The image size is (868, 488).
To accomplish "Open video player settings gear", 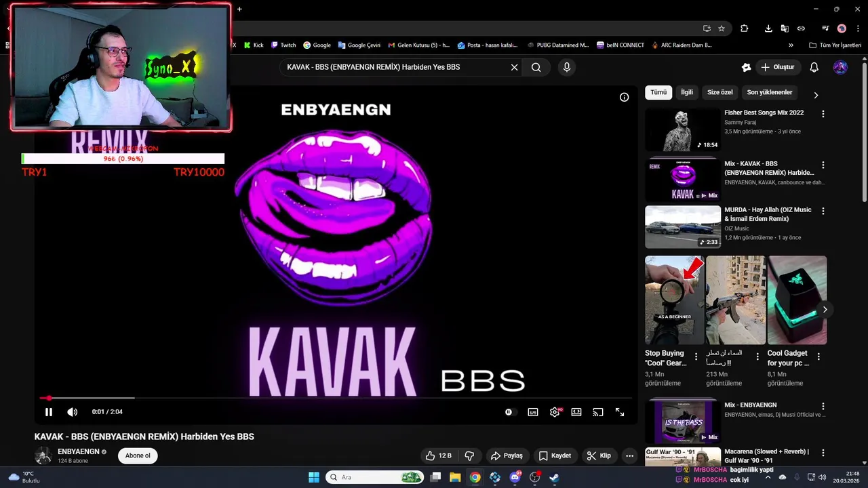I will (x=555, y=412).
